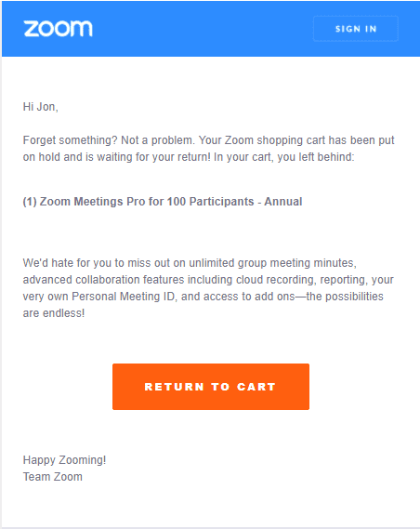Screen dimensions: 420x529
Task: Click the Zoom Meetings Pro Annual item line
Action: coord(163,202)
